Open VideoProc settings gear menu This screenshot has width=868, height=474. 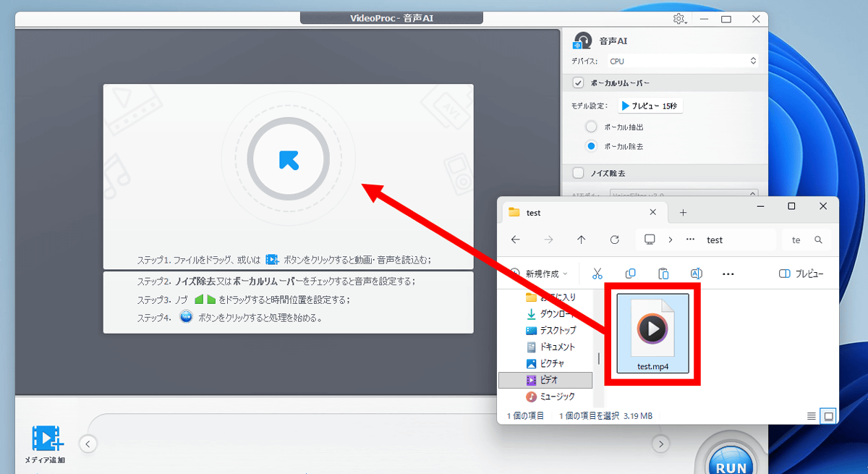pyautogui.click(x=678, y=19)
